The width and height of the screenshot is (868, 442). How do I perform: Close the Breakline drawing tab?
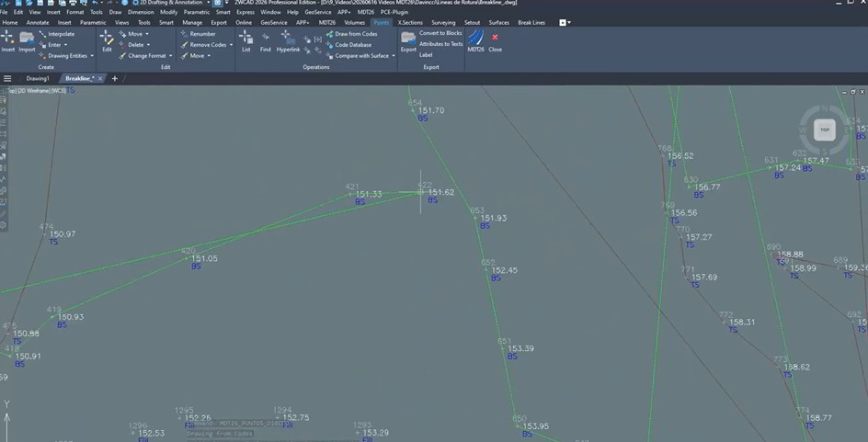pos(100,78)
